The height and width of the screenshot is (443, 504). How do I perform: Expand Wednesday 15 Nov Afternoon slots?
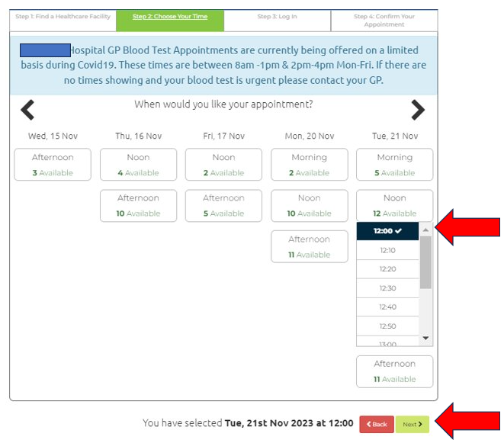point(53,165)
